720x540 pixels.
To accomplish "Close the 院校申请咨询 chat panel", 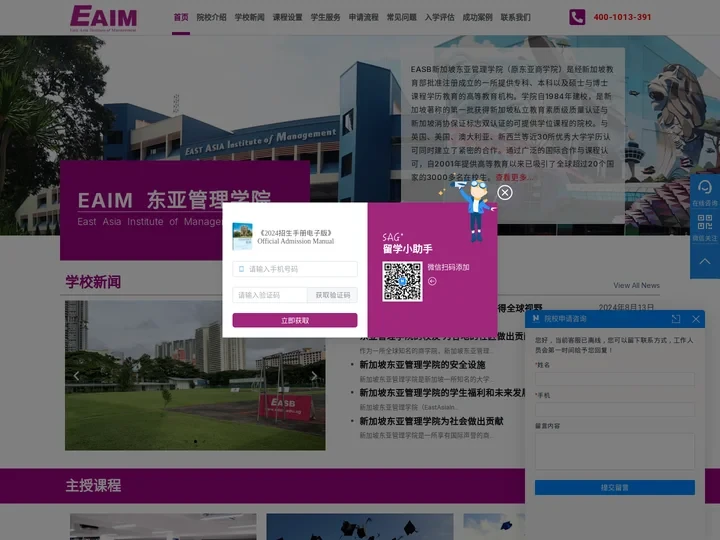I will click(x=696, y=319).
